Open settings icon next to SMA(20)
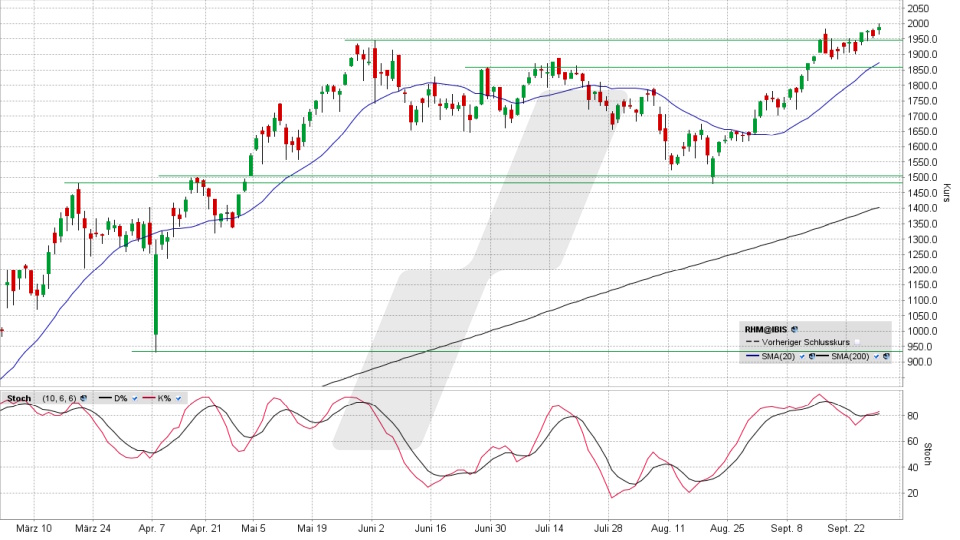Viewport: 960px width, 540px height. 811,356
